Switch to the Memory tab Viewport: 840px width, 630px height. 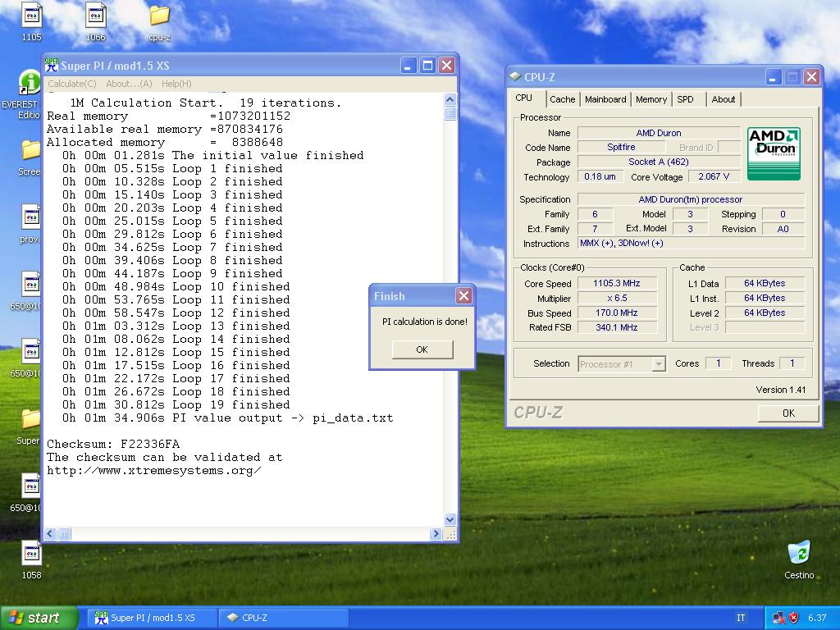click(651, 99)
